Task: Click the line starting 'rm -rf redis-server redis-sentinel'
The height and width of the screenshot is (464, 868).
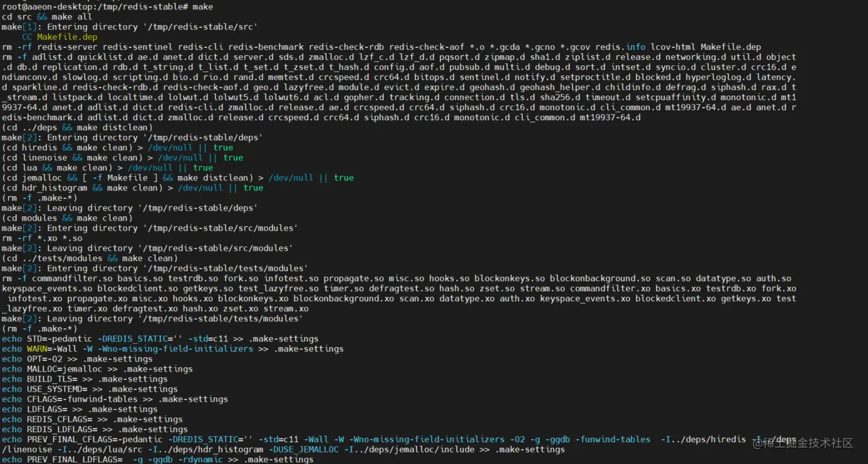Action: click(x=381, y=47)
